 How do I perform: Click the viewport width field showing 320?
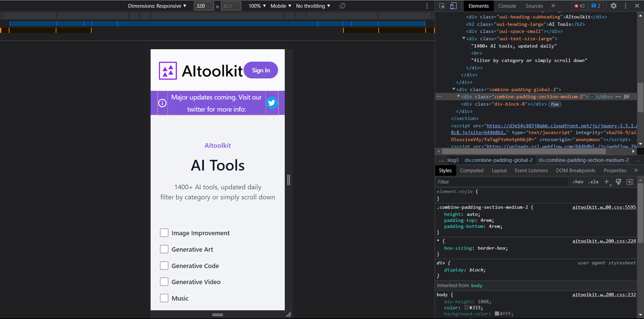tap(203, 6)
